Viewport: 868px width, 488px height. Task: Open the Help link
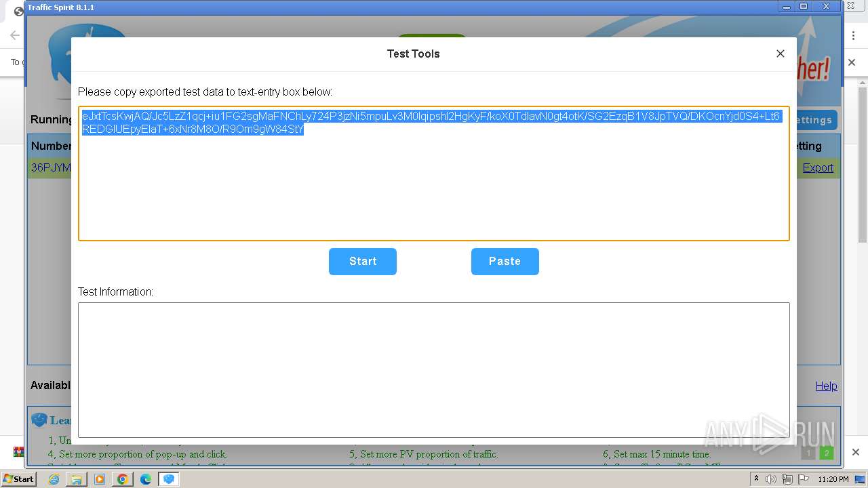(826, 386)
